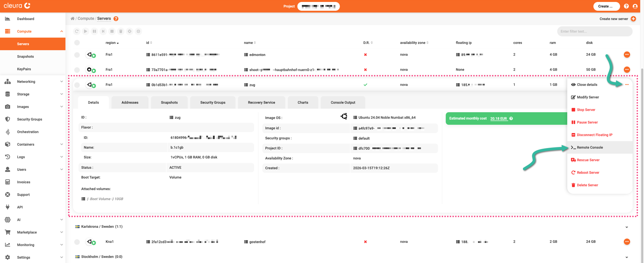Click the orange plus icon beside Create new server
This screenshot has width=644, height=263.
(633, 19)
